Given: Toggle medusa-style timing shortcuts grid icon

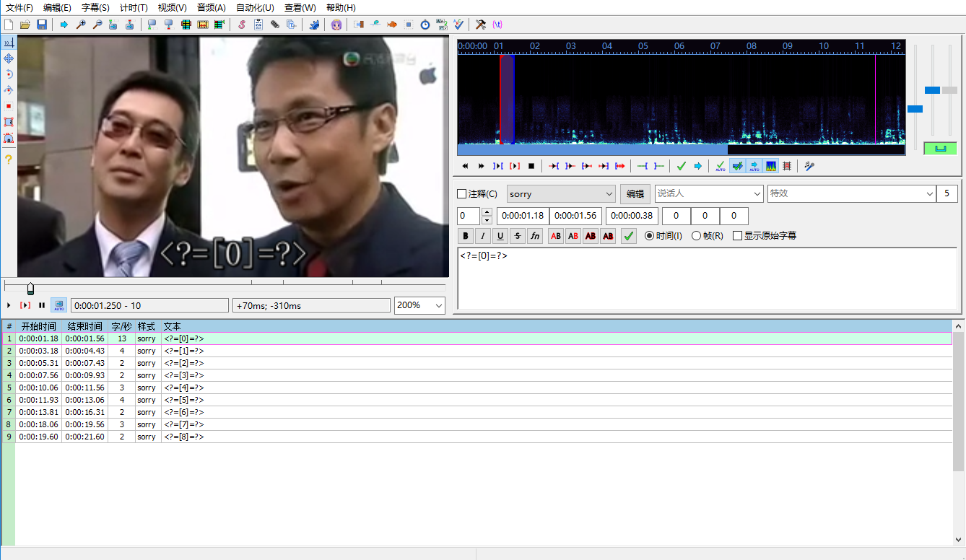Looking at the screenshot, I should tap(787, 166).
